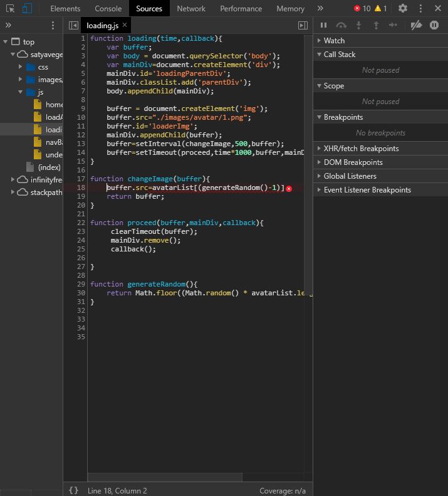Open the home js file
The image size is (448, 496).
[x=48, y=105]
